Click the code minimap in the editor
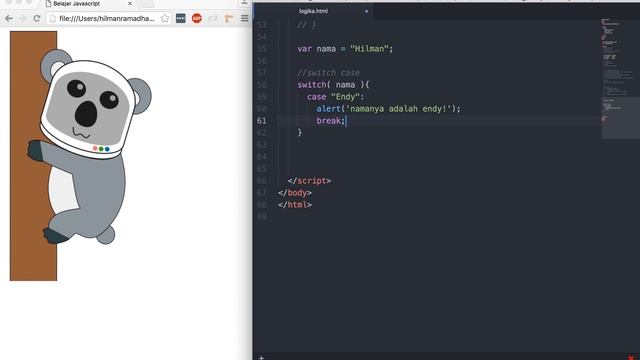This screenshot has height=360, width=640. 620,78
